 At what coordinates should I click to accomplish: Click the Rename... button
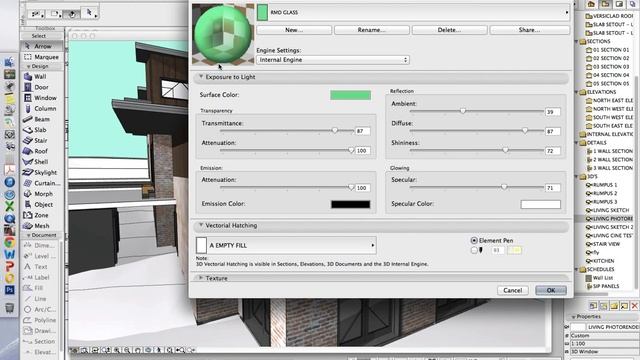[371, 30]
